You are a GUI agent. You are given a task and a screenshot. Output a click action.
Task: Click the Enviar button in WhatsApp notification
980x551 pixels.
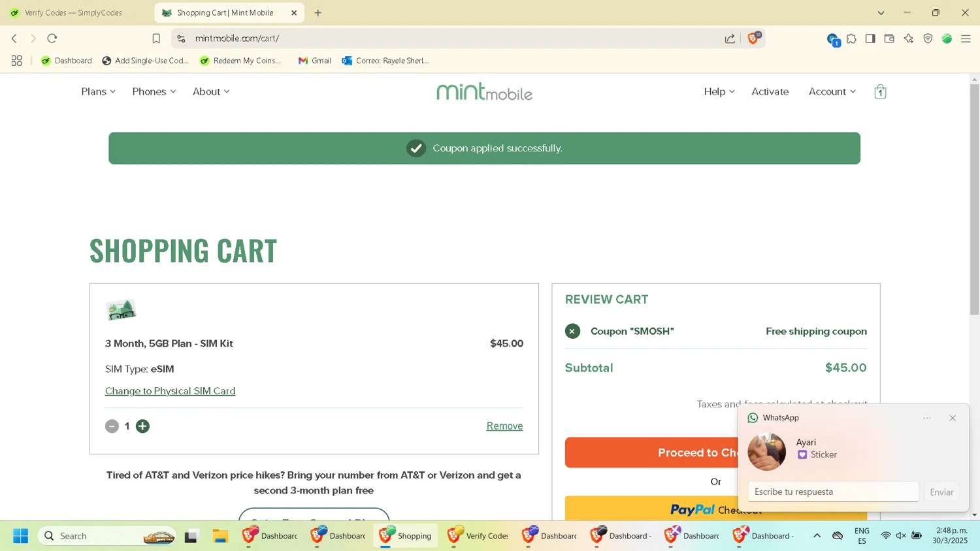click(x=941, y=492)
